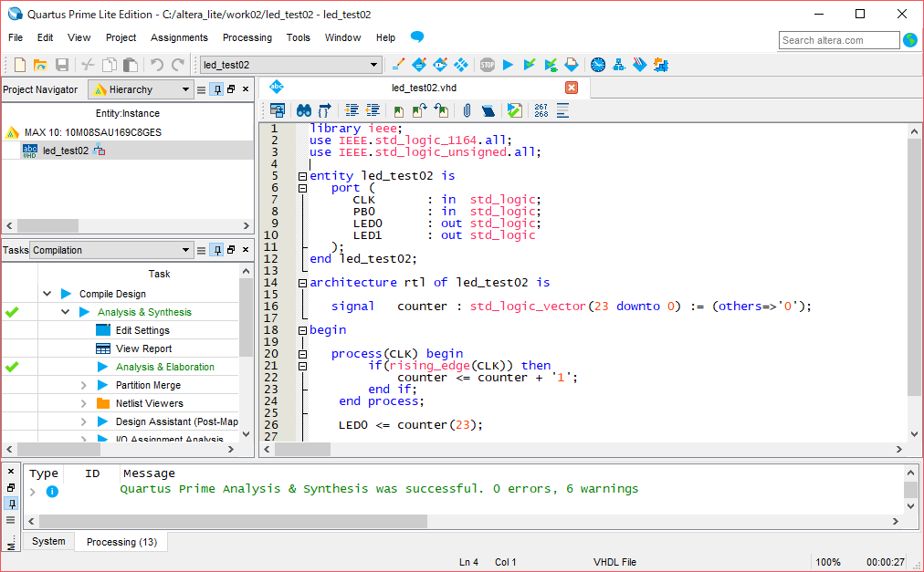This screenshot has width=924, height=572.
Task: Click the Start Compilation play icon
Action: pyautogui.click(x=509, y=65)
